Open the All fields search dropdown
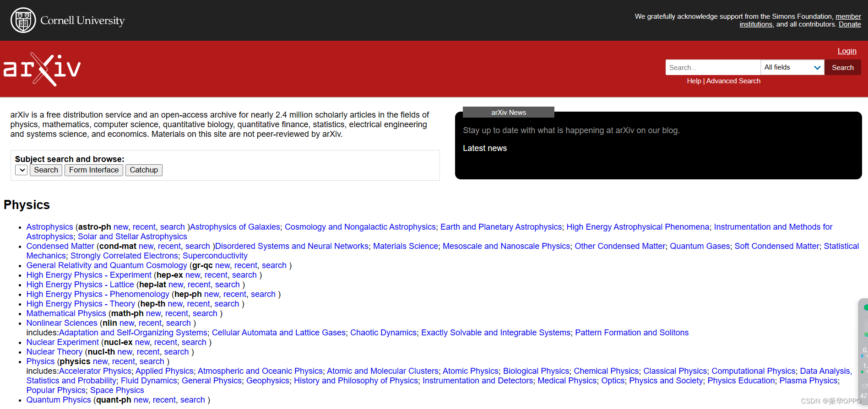Screen dimensions: 868x409 [792, 67]
